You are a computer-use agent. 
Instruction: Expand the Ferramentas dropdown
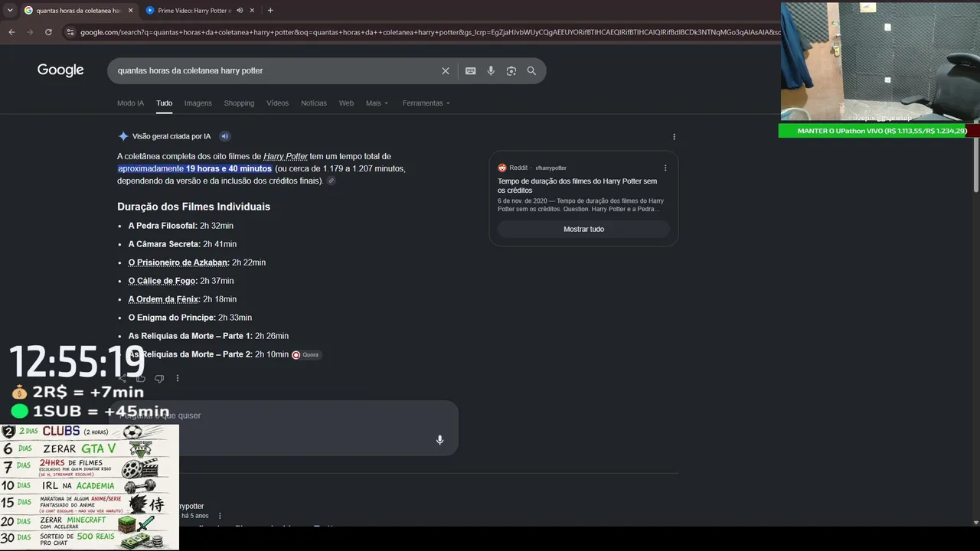pos(426,103)
